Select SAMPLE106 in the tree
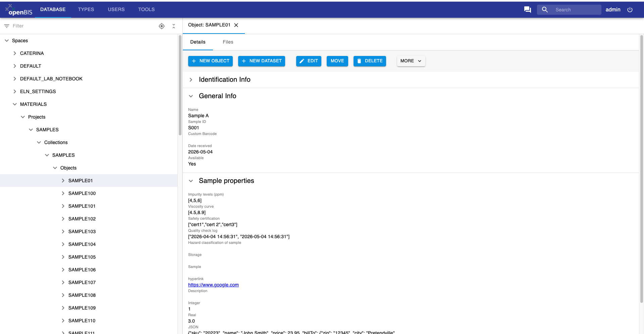The width and height of the screenshot is (644, 334). coord(82,270)
